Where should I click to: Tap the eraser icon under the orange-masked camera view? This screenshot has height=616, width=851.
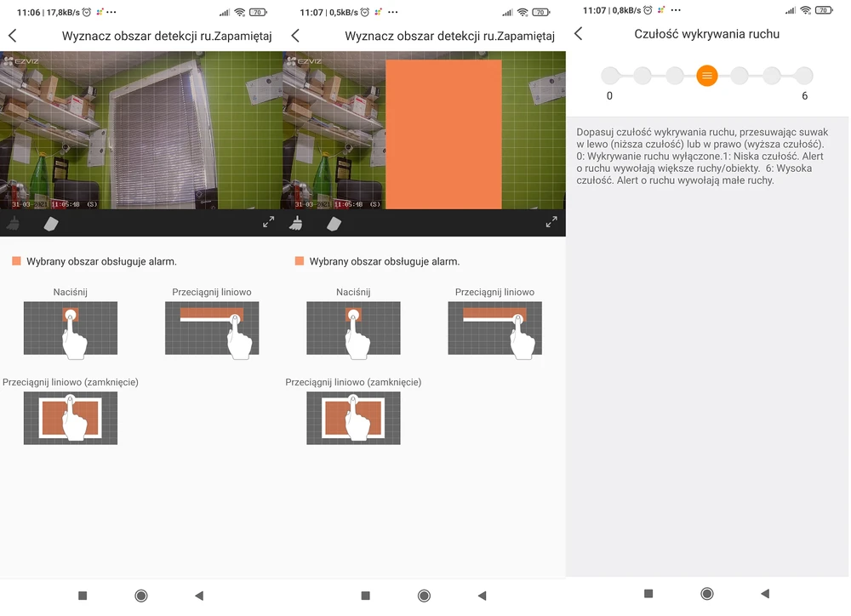334,223
